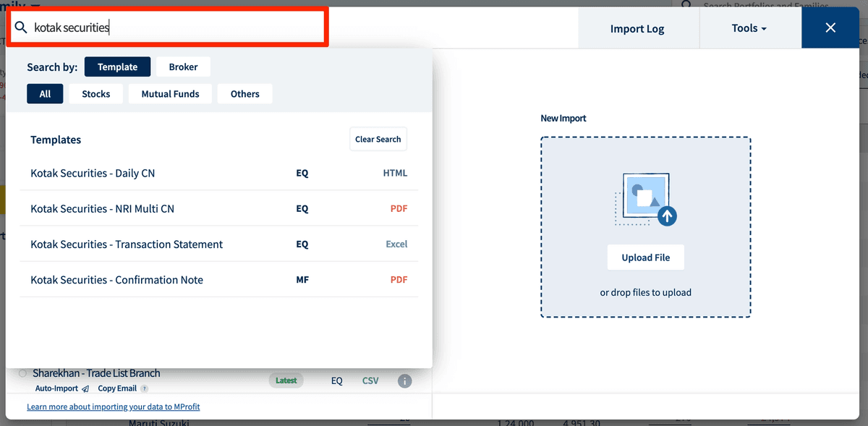Click the info icon on Sharekhan row

404,380
